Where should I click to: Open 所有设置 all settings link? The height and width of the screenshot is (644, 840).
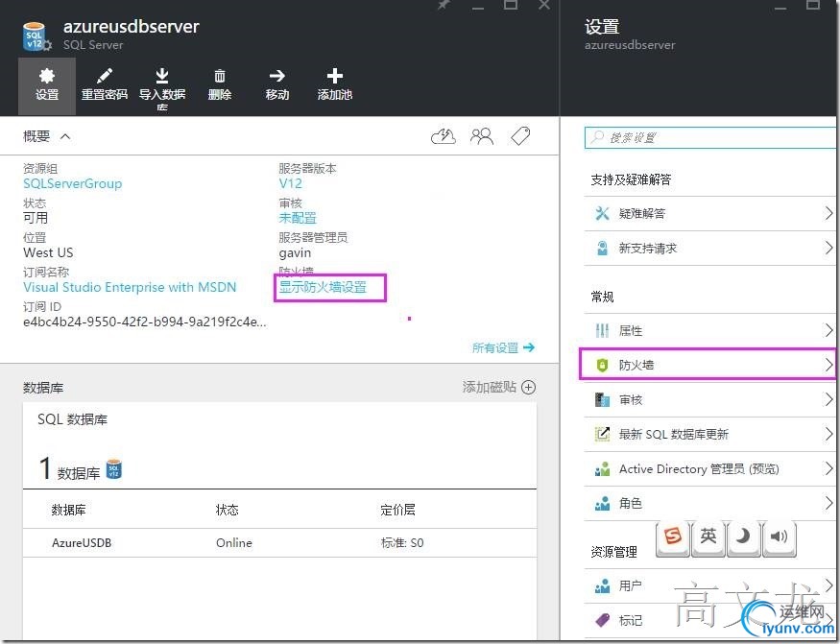coord(503,347)
